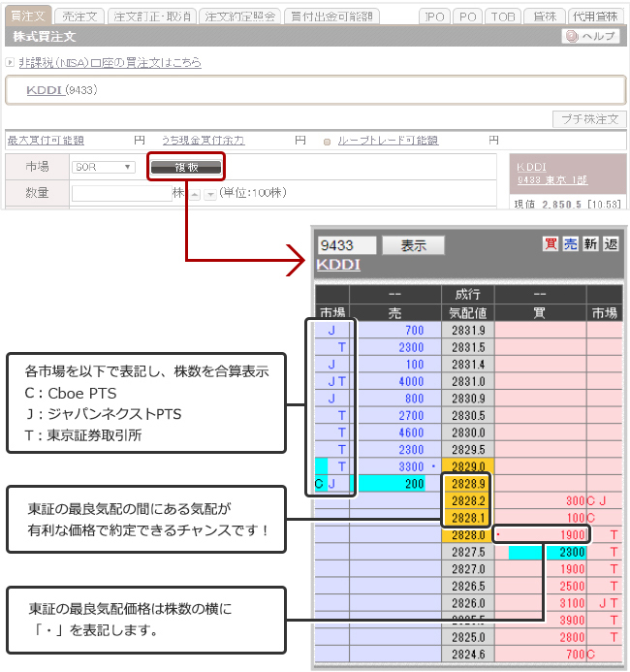Select highlighted quote price 2828.9
The image size is (630, 672).
(x=468, y=484)
